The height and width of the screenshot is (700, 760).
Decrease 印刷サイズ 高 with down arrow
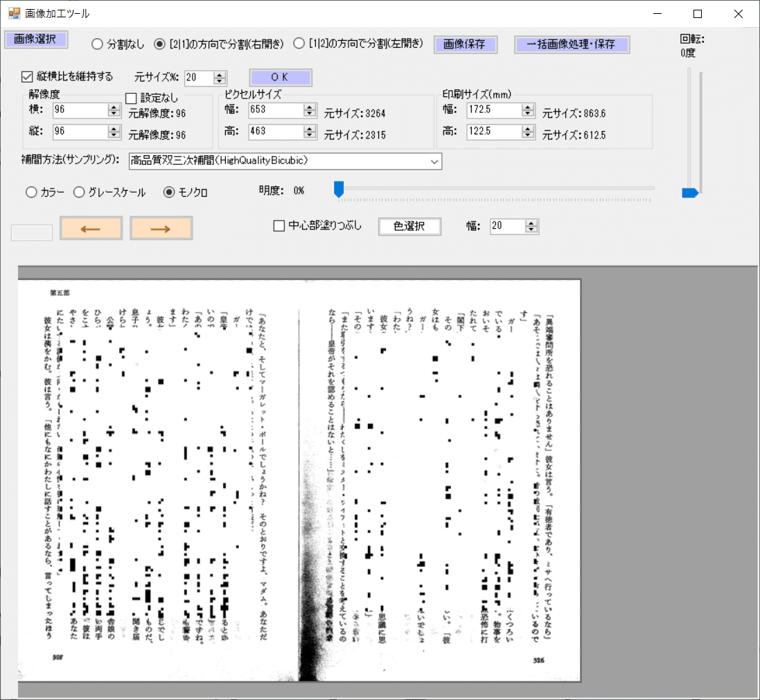coord(528,134)
